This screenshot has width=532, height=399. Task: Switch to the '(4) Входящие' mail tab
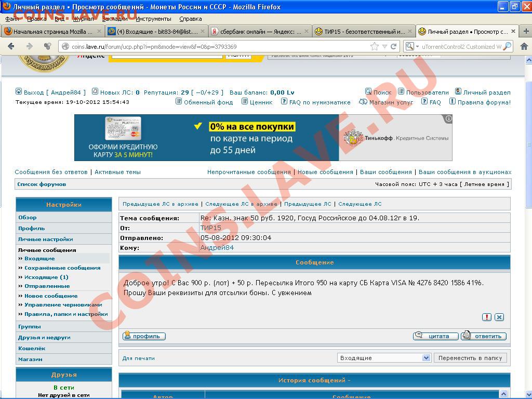pyautogui.click(x=156, y=32)
